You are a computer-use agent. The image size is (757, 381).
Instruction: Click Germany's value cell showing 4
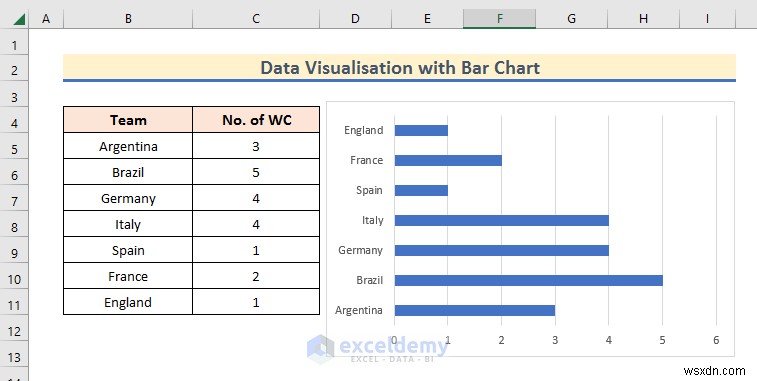[256, 198]
